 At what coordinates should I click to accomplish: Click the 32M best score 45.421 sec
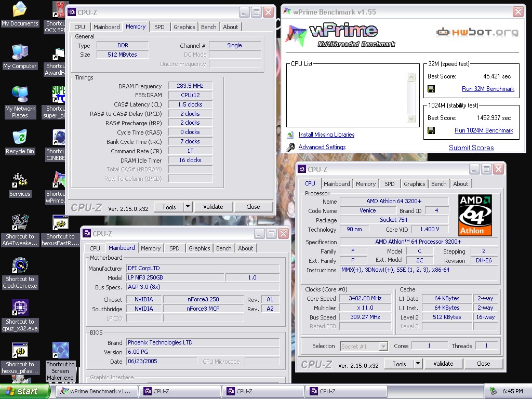point(497,76)
